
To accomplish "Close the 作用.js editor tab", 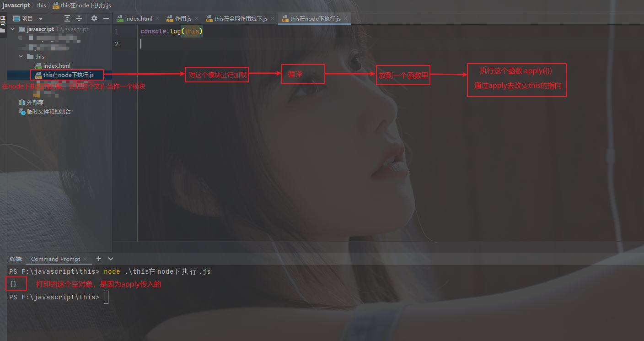I will point(197,19).
